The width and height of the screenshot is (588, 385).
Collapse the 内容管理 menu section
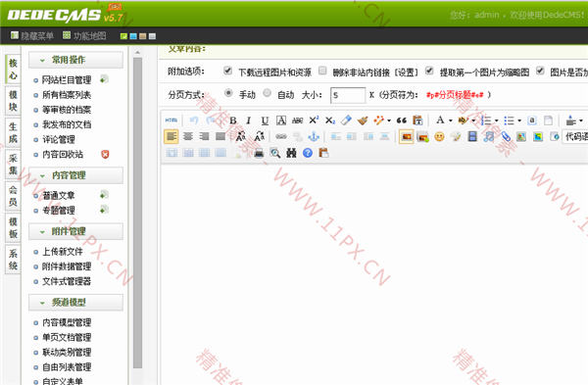pos(75,175)
